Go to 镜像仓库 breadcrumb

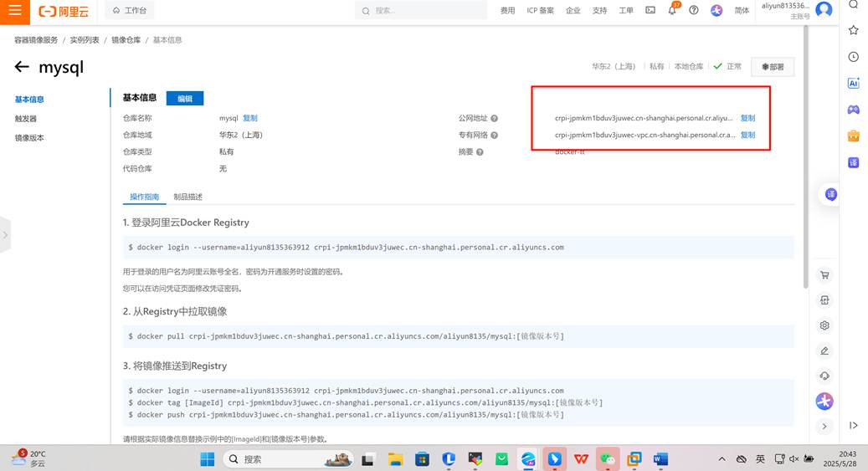pos(126,40)
